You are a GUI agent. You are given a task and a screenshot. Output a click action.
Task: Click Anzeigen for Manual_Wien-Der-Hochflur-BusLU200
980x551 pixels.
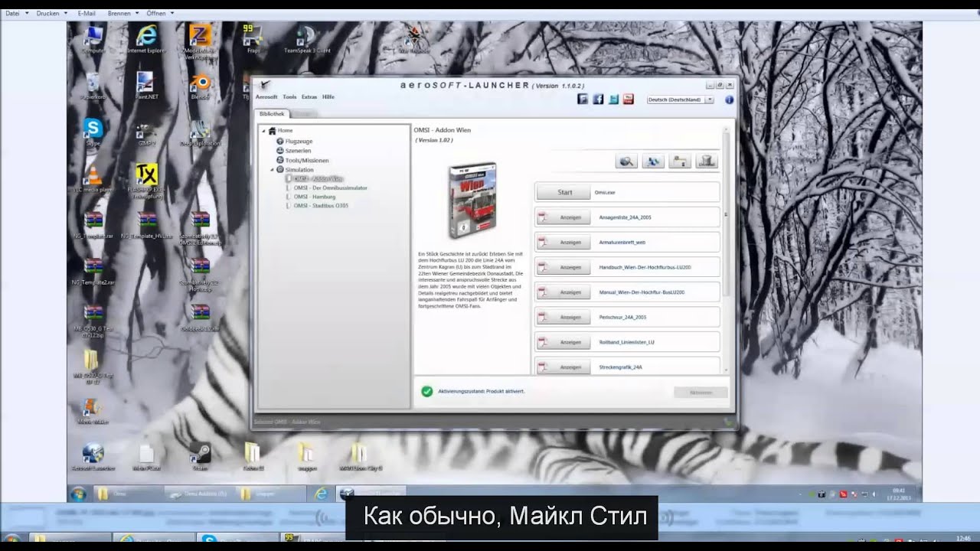[563, 292]
